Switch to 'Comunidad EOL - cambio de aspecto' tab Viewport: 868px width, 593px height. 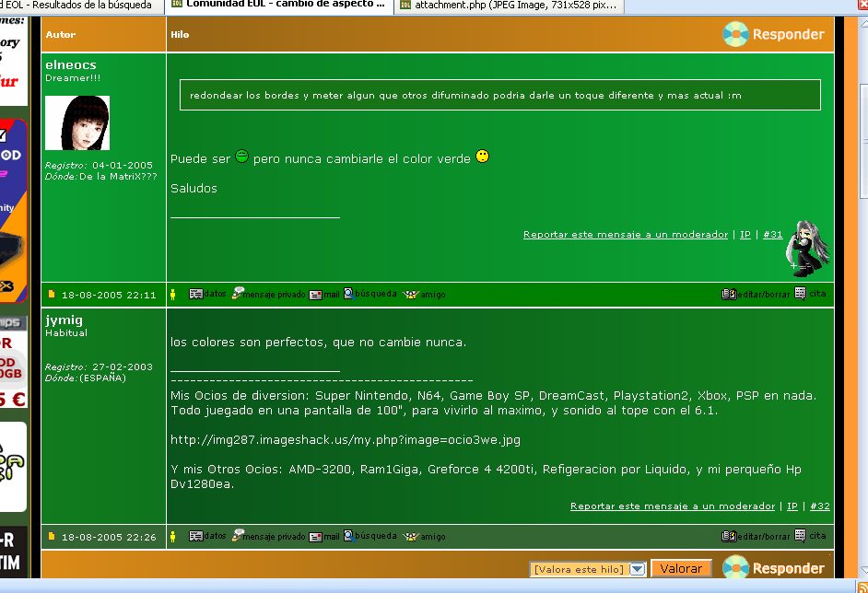pyautogui.click(x=279, y=5)
